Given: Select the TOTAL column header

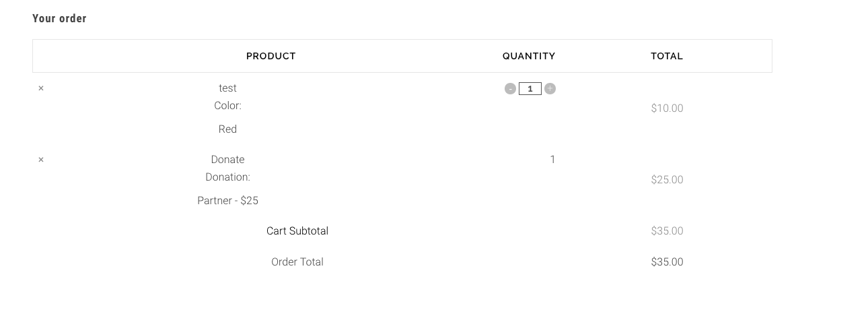Looking at the screenshot, I should (667, 56).
